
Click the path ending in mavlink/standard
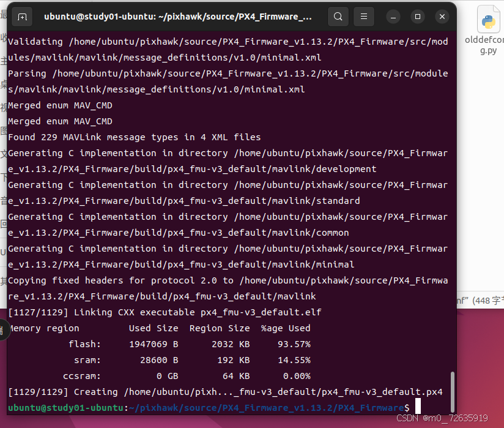click(x=184, y=201)
